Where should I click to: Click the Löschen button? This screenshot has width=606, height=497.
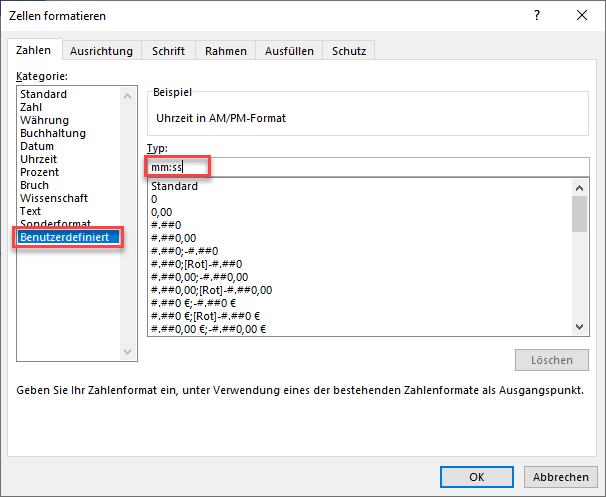pyautogui.click(x=552, y=360)
